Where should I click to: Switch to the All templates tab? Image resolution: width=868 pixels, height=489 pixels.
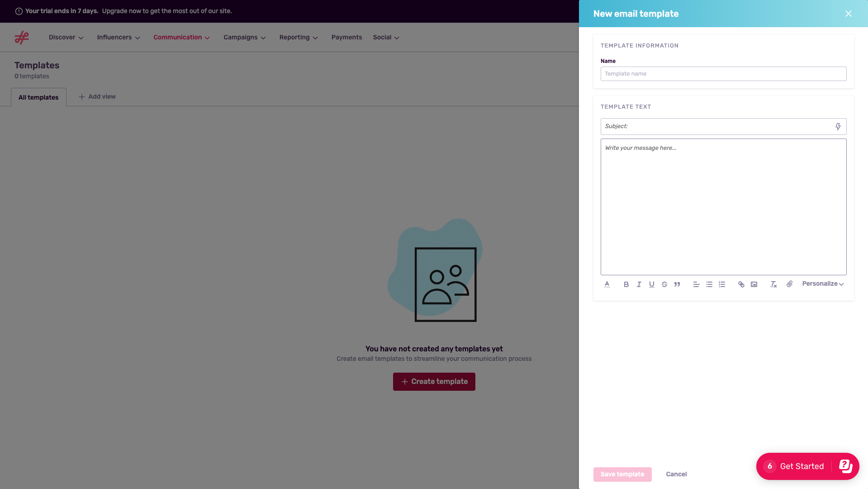(x=38, y=97)
